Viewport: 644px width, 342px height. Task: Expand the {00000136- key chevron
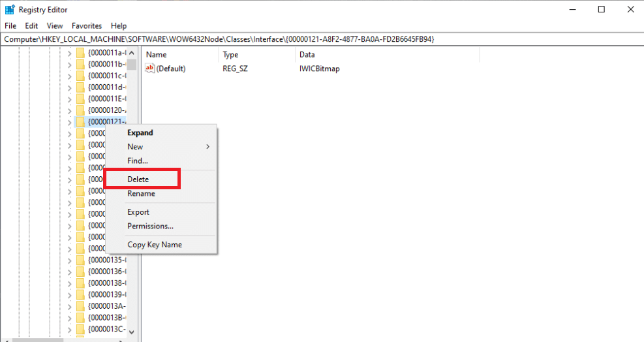(69, 272)
